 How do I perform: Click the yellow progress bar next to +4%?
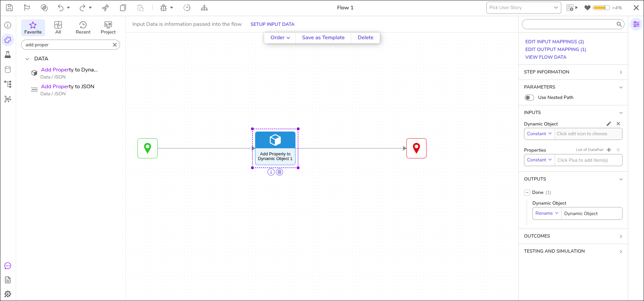[601, 8]
